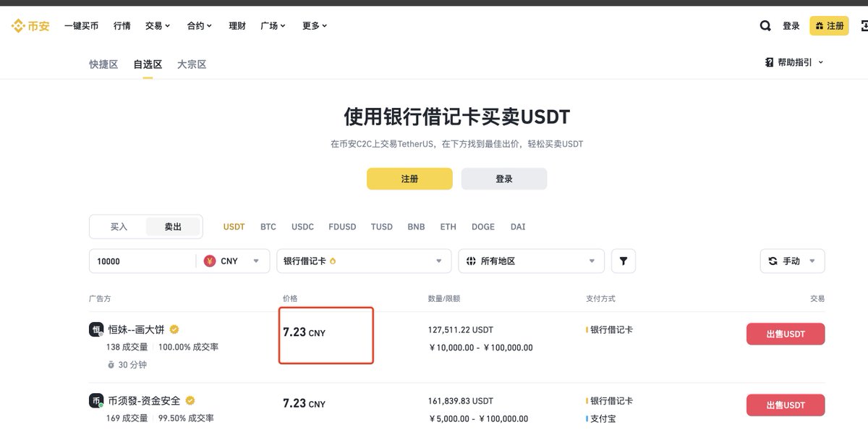The width and height of the screenshot is (868, 430).
Task: Click the 价格 column header
Action: tap(290, 298)
